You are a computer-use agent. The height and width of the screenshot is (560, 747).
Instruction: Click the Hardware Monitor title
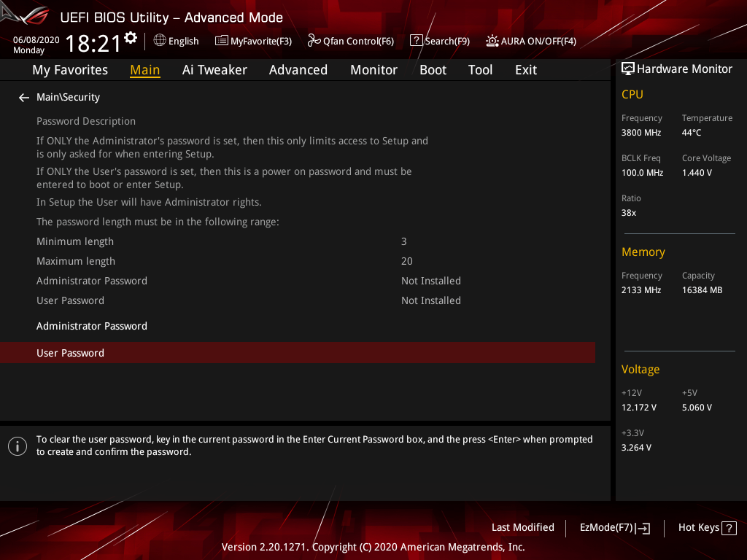(684, 69)
